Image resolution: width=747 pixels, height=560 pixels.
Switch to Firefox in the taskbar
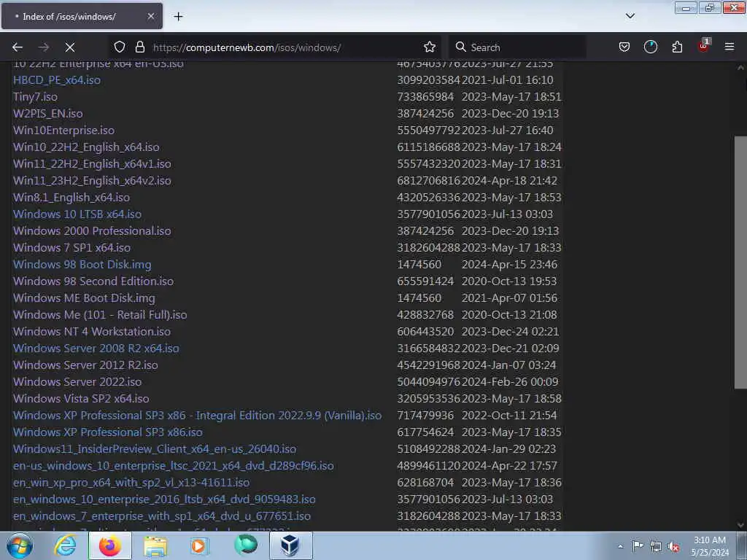(x=109, y=545)
